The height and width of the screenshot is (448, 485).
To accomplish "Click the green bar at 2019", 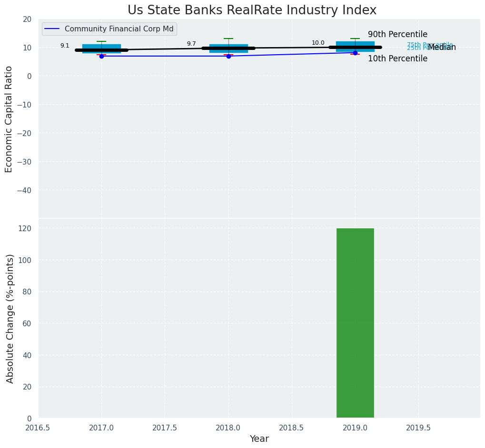I will click(355, 323).
